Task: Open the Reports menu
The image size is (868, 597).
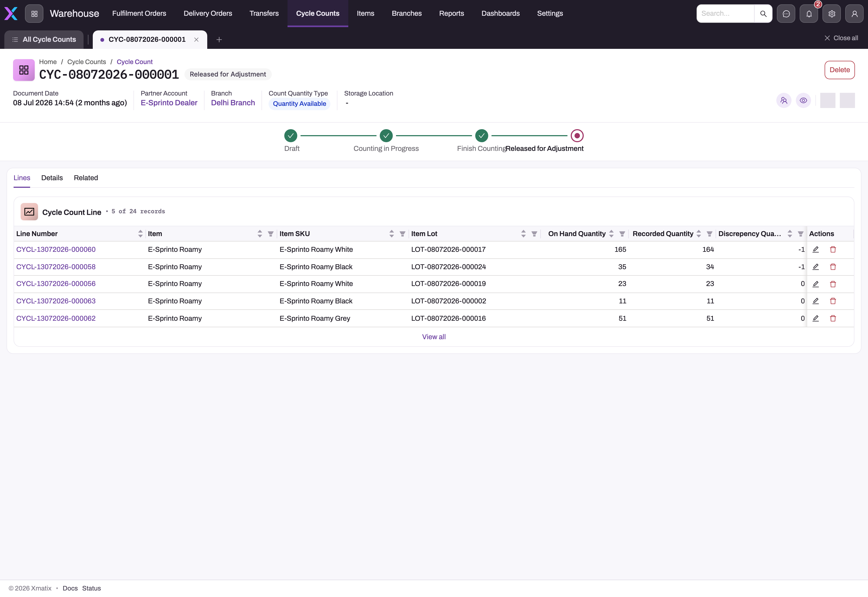Action: point(451,14)
